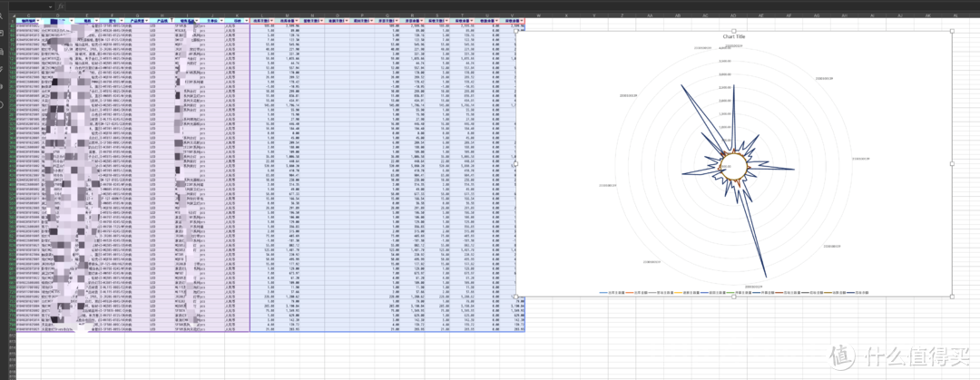Screen dimensions: 980x380
Task: Click the chart's right-middle resize handle
Action: coord(952,163)
